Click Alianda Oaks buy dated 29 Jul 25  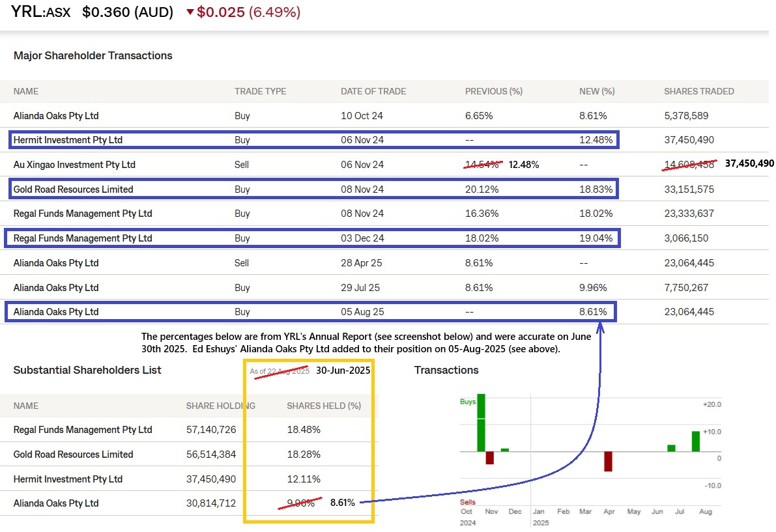point(56,288)
